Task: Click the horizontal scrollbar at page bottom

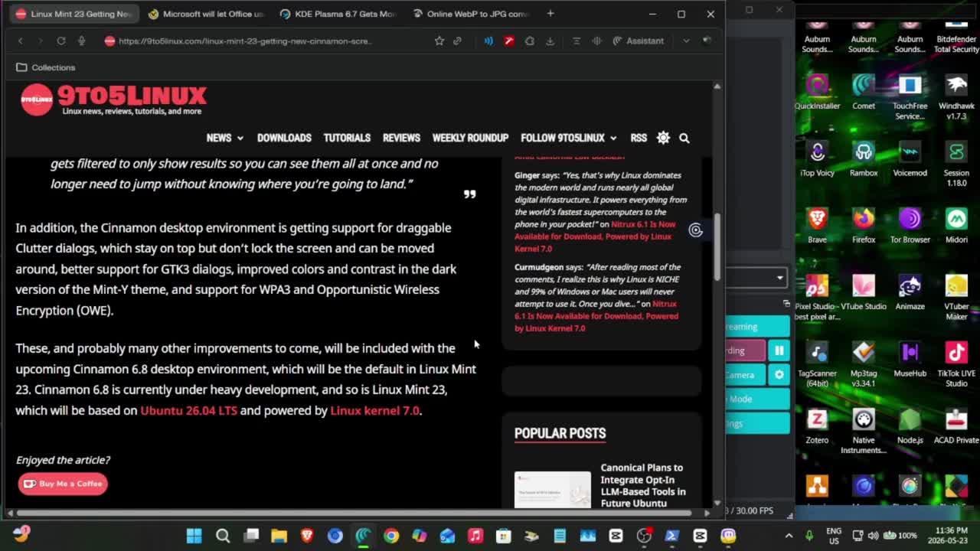Action: pos(354,513)
